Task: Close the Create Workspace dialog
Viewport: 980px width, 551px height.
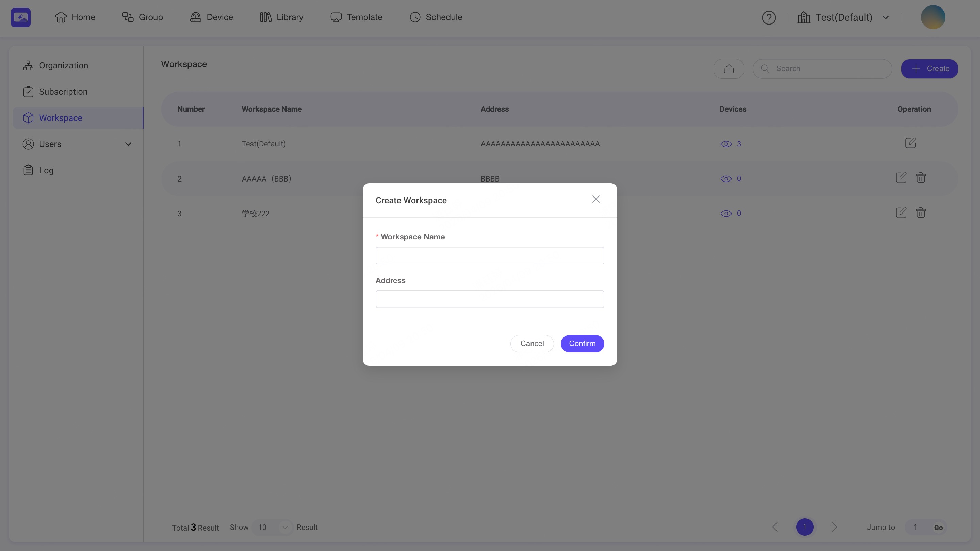Action: pos(596,199)
